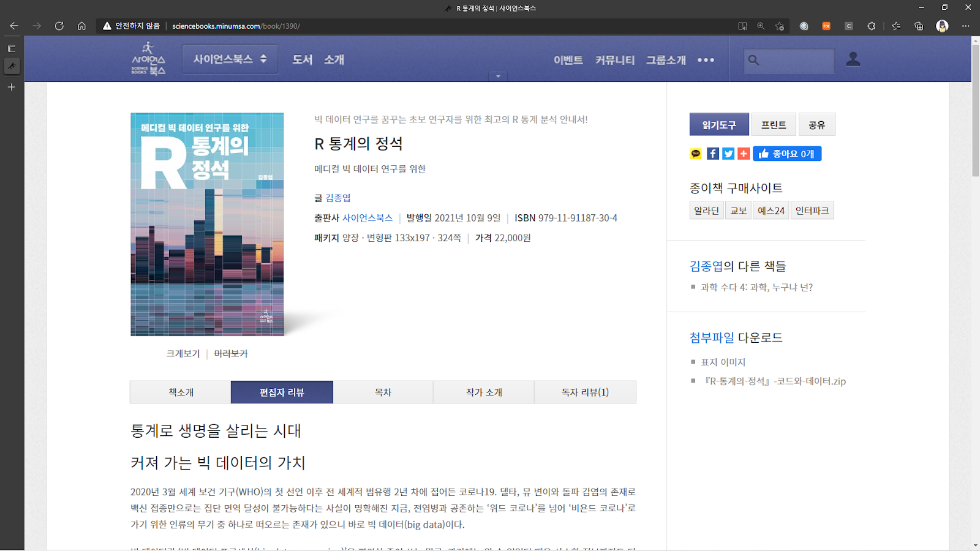The image size is (980, 551).
Task: Click the zoom magnifier in address bar
Action: (x=761, y=26)
